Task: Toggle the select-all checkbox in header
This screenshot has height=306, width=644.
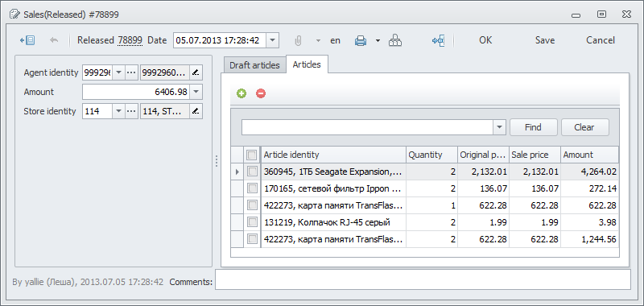Action: 252,155
